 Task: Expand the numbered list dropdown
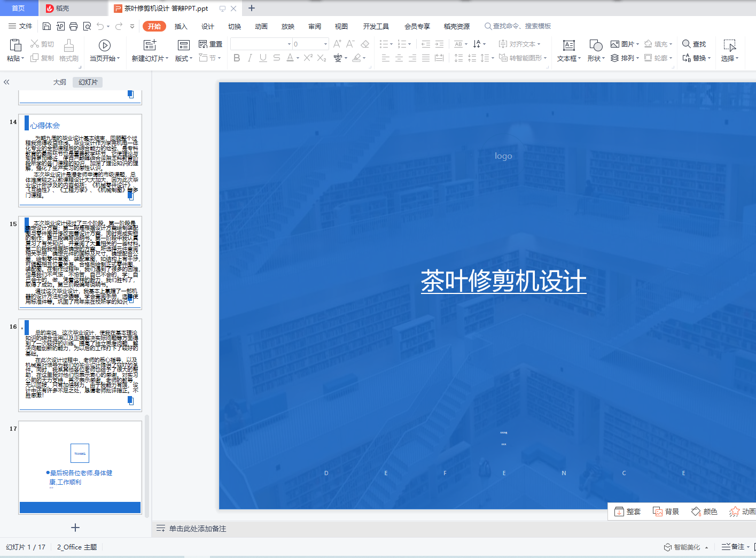(410, 44)
